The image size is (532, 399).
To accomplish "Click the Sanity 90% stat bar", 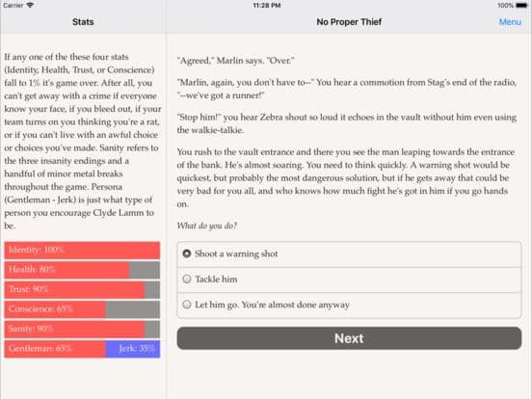I will pyautogui.click(x=82, y=329).
